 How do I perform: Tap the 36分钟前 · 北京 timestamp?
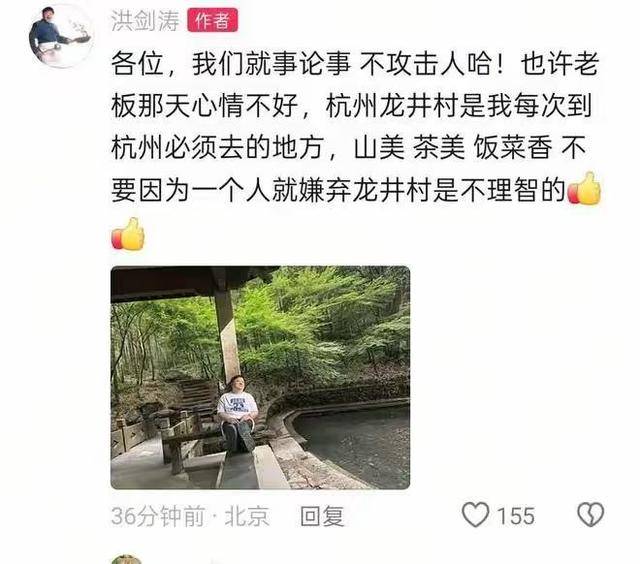pos(190,516)
